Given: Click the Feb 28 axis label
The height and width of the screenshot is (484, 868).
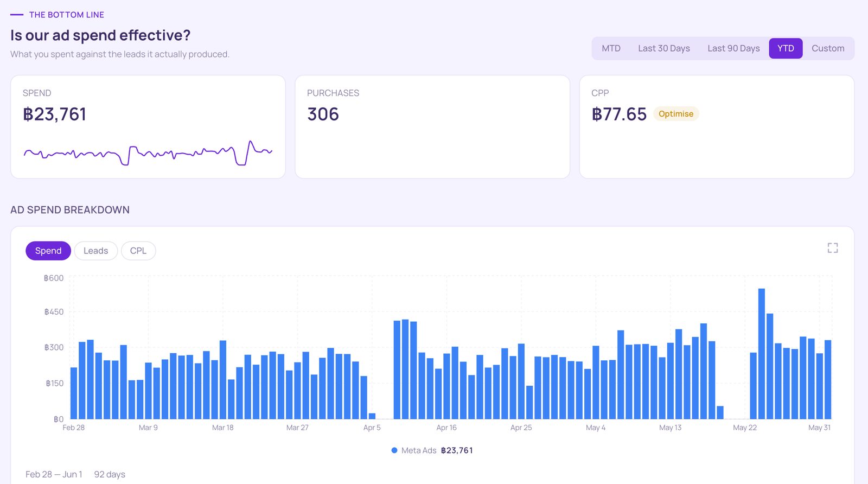Looking at the screenshot, I should (x=74, y=428).
